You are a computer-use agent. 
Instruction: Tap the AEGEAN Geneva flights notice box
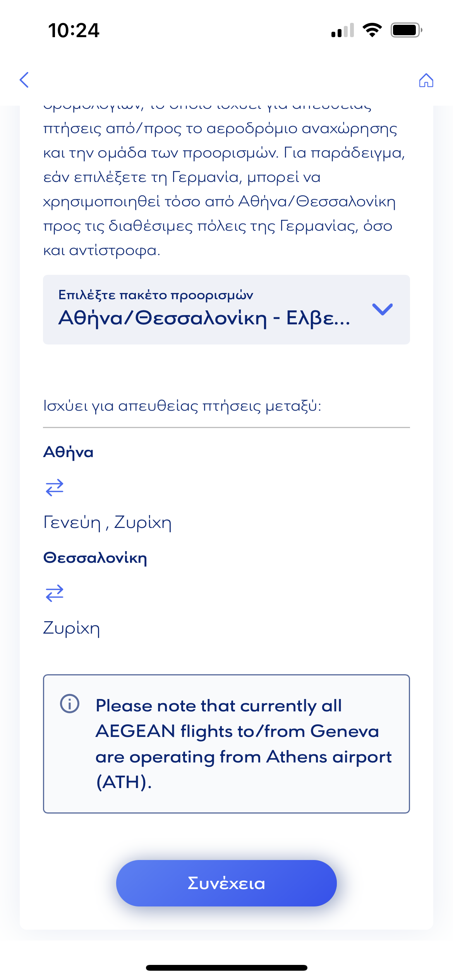[x=226, y=744]
